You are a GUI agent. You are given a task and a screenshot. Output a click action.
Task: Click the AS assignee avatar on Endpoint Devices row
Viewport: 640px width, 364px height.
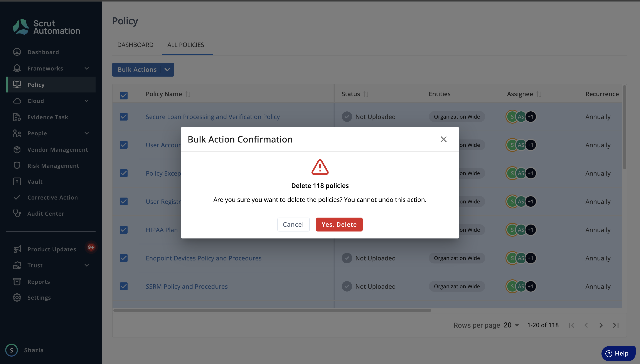[521, 258]
